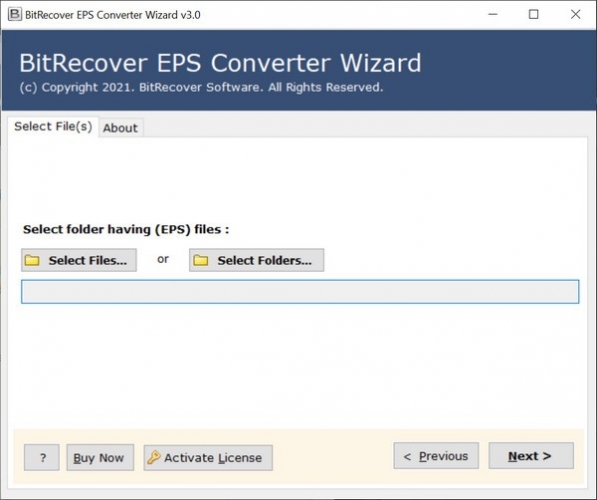597x500 pixels.
Task: Click the Buy Now button
Action: coord(100,457)
